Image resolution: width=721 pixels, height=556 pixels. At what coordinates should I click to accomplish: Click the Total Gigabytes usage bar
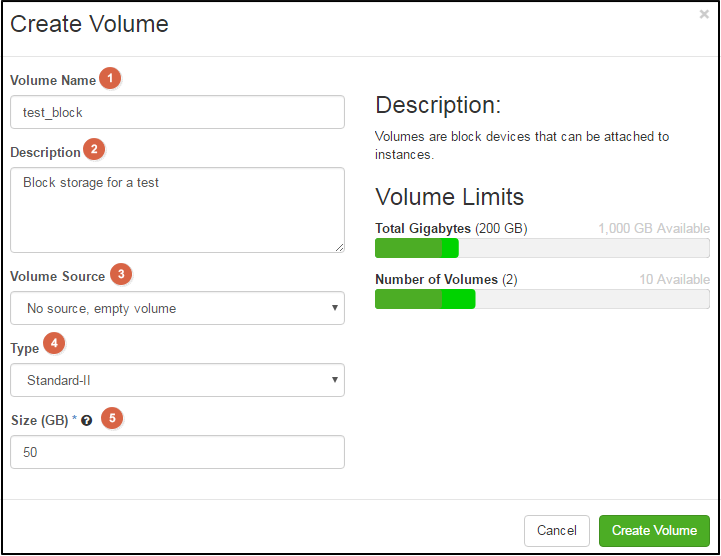[x=541, y=248]
